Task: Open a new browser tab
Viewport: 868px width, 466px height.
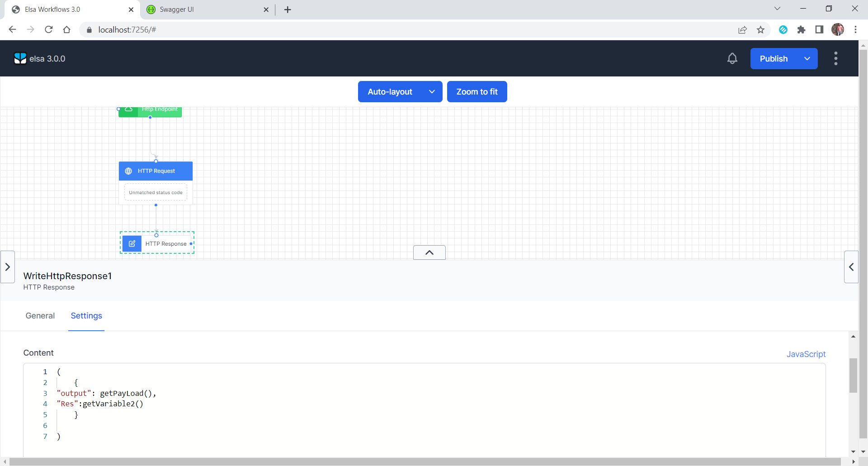Action: click(288, 10)
